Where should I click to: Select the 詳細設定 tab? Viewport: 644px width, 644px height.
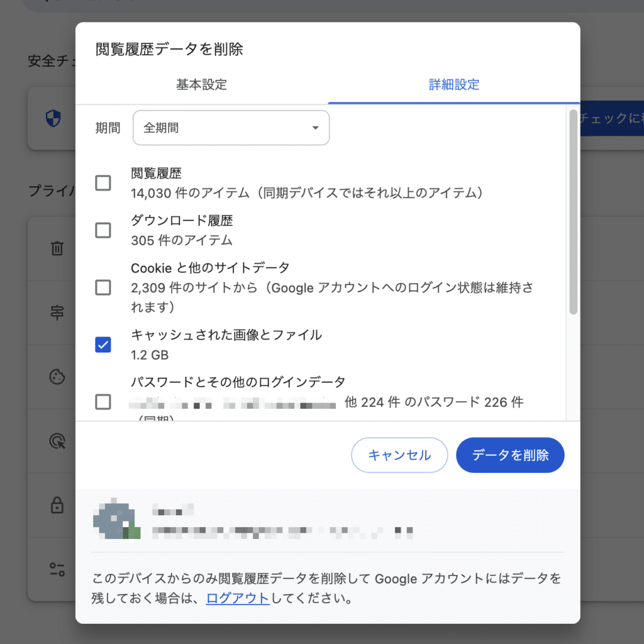(454, 85)
